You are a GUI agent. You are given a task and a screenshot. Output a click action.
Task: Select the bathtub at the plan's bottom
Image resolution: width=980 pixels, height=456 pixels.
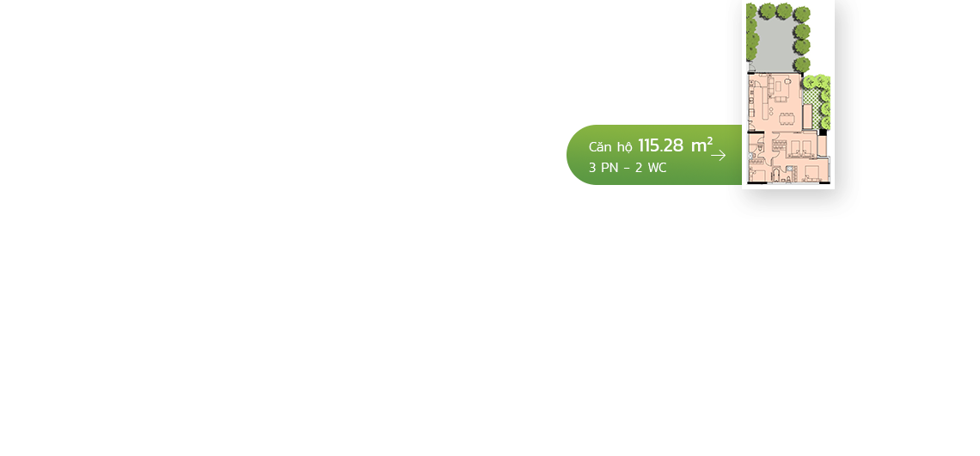tap(776, 176)
